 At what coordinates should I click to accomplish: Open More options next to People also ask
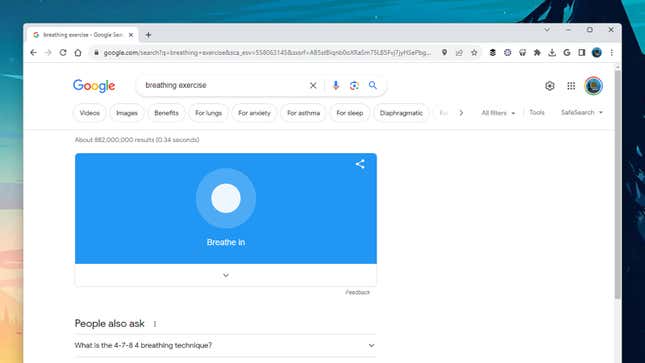pos(155,324)
